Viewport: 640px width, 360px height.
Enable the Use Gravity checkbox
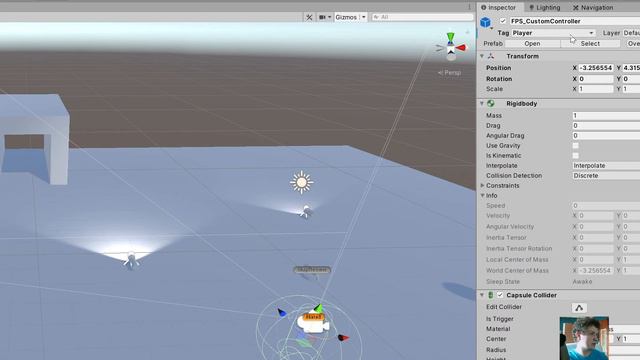576,146
